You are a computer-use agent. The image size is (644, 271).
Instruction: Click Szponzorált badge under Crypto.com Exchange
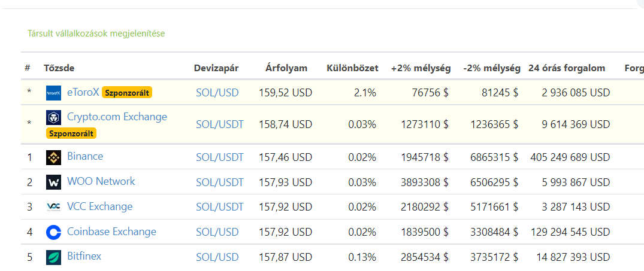pyautogui.click(x=71, y=133)
